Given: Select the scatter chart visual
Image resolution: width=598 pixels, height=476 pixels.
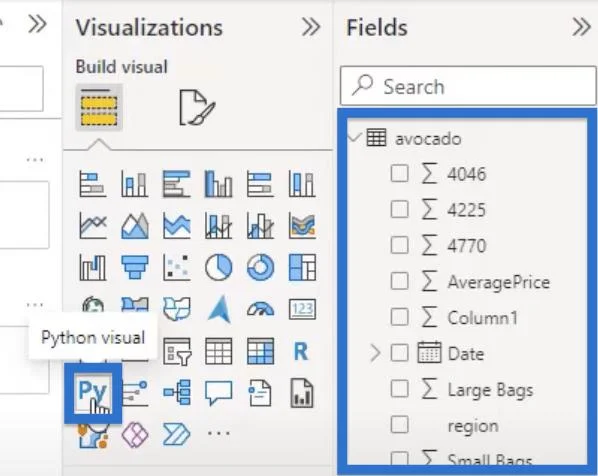Looking at the screenshot, I should (x=176, y=267).
